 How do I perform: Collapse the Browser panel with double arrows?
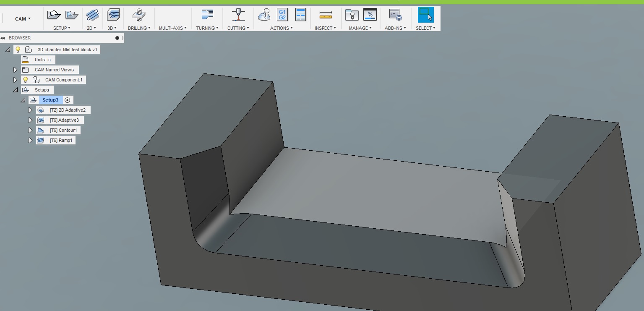[3, 38]
